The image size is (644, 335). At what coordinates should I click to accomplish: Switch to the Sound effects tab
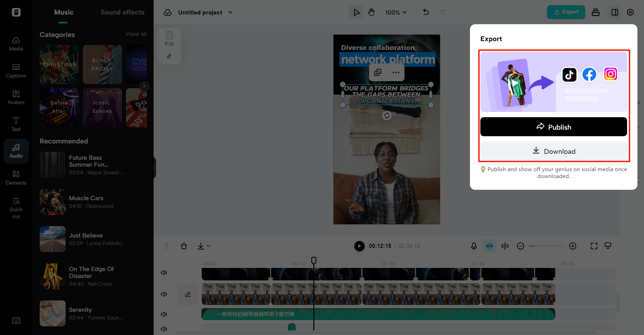pos(122,12)
